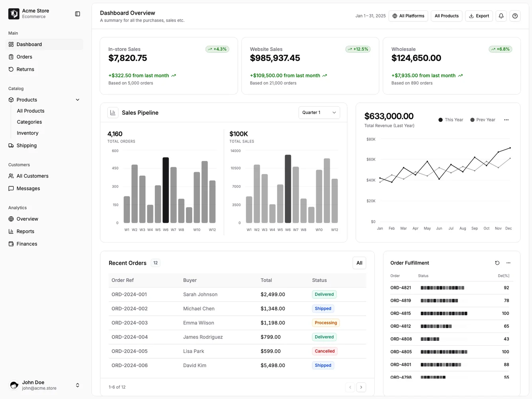Open Messages from the sidebar
532x399 pixels.
(28, 188)
